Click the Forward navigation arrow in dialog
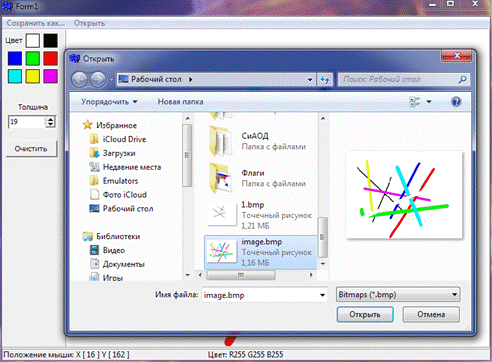The height and width of the screenshot is (362, 492). tap(98, 80)
